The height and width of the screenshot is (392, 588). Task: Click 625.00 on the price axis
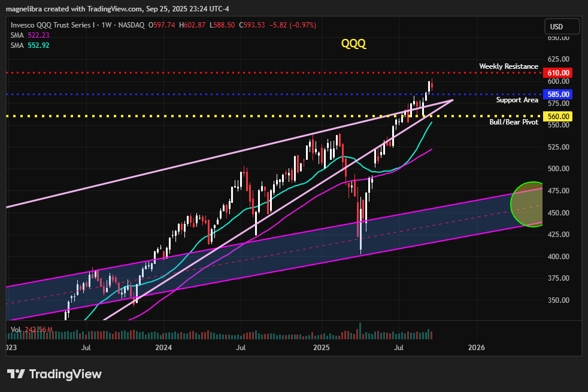[559, 59]
